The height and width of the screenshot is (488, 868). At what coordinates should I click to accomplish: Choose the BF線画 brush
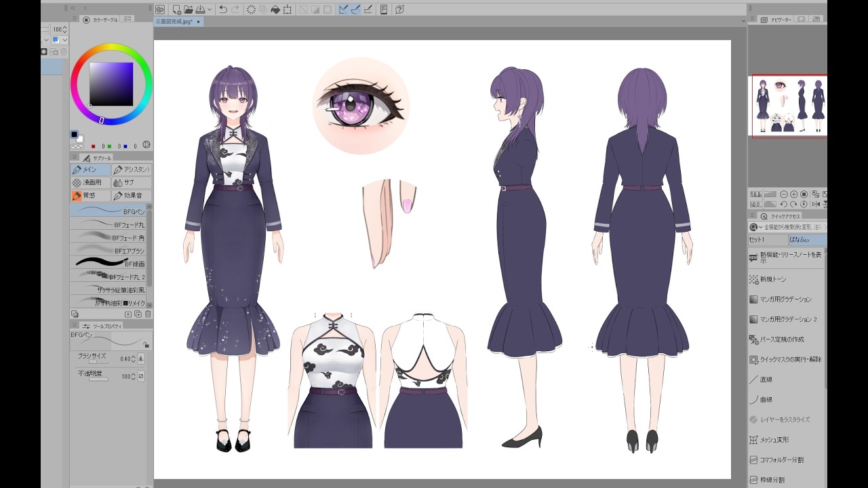point(108,263)
